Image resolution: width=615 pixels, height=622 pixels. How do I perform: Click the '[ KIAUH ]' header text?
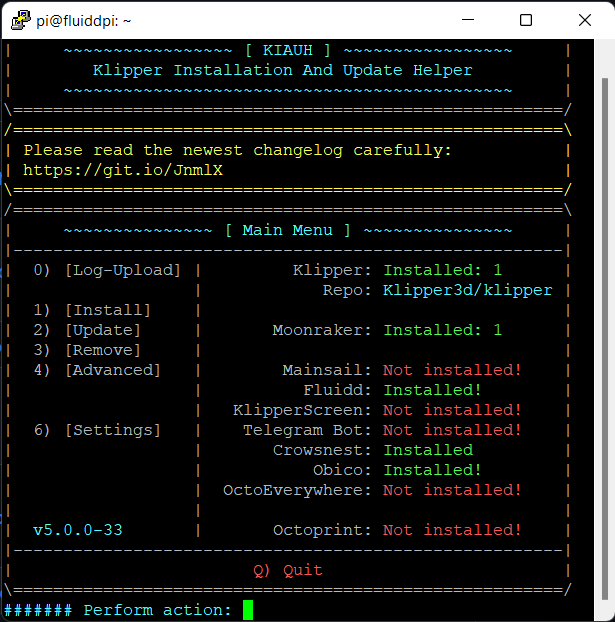pos(288,50)
